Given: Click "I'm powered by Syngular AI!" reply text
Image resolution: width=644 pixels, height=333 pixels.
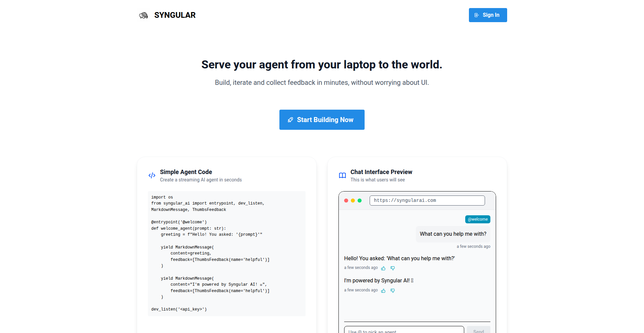Looking at the screenshot, I should (378, 281).
